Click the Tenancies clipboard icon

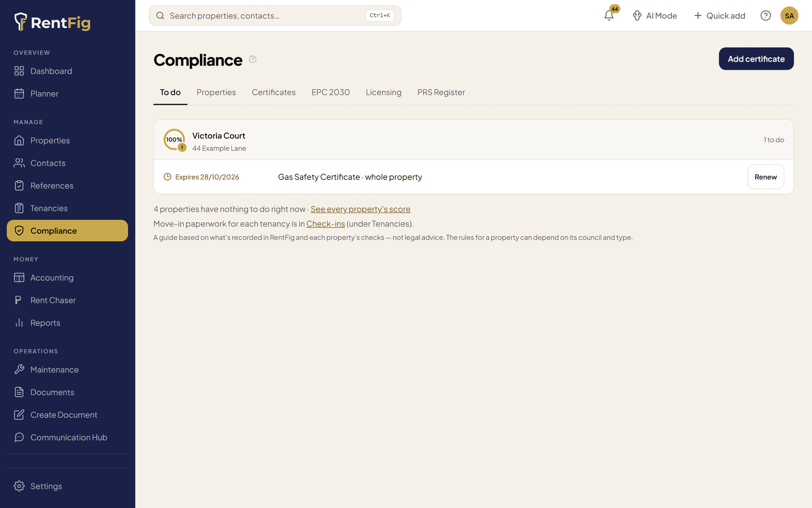point(19,208)
